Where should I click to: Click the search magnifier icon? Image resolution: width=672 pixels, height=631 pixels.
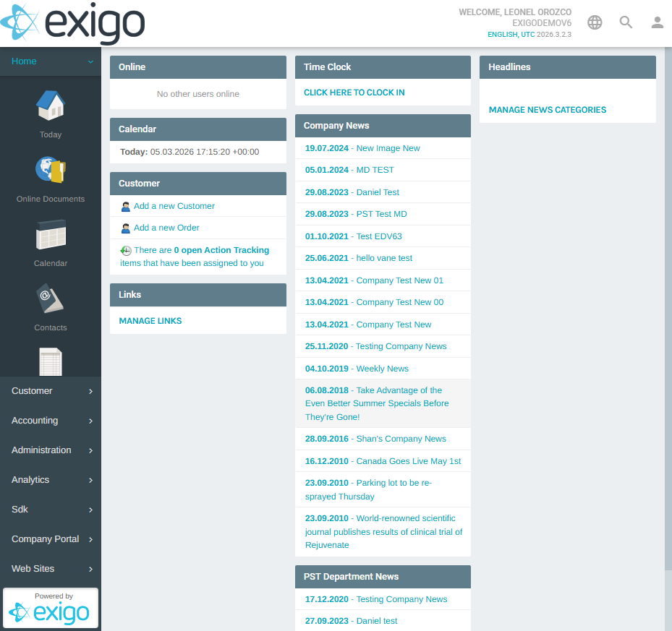(x=625, y=22)
